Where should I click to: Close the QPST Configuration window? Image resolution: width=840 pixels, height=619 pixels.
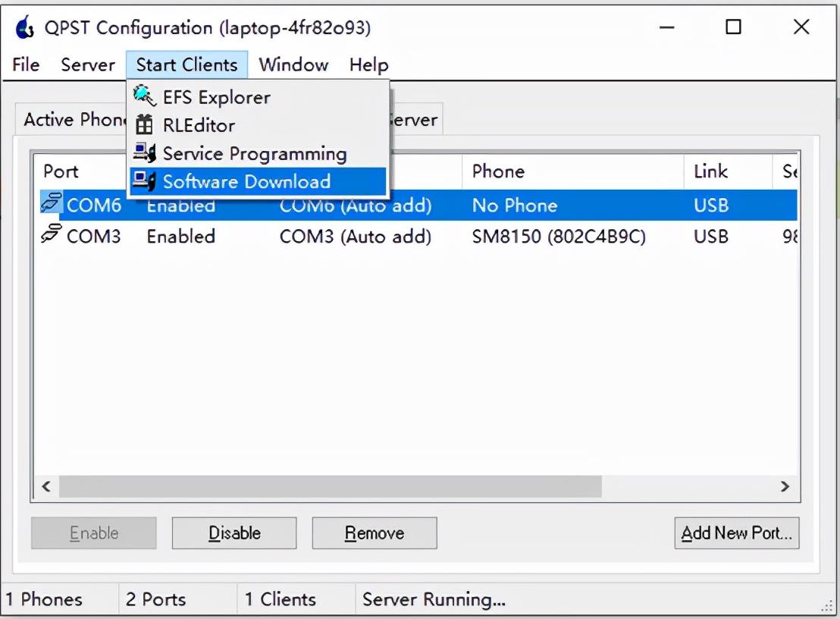801,27
